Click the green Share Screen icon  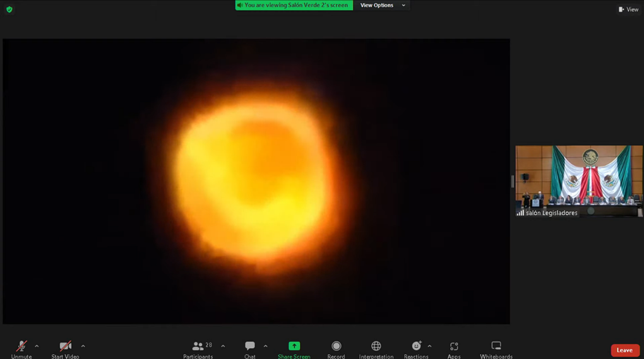click(x=294, y=346)
